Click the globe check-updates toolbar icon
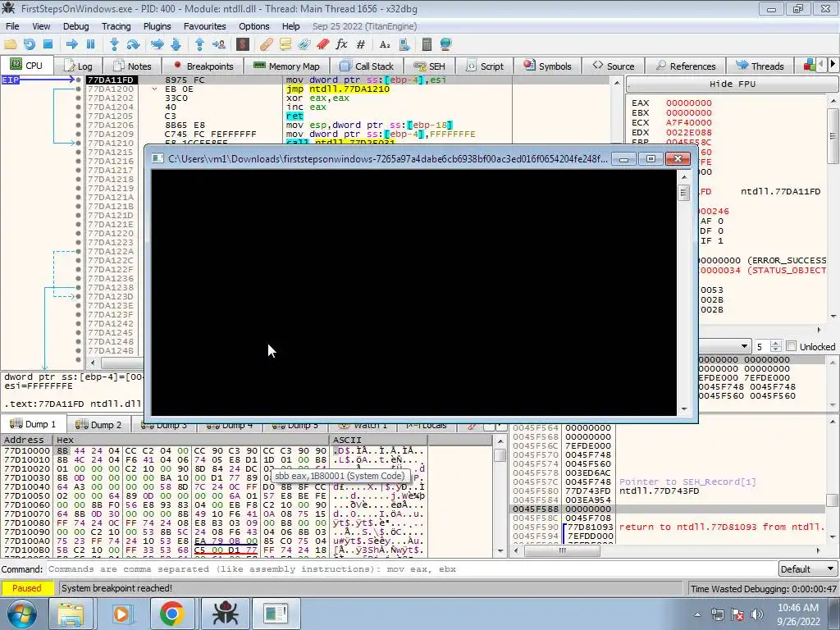The height and width of the screenshot is (630, 840). coord(445,44)
